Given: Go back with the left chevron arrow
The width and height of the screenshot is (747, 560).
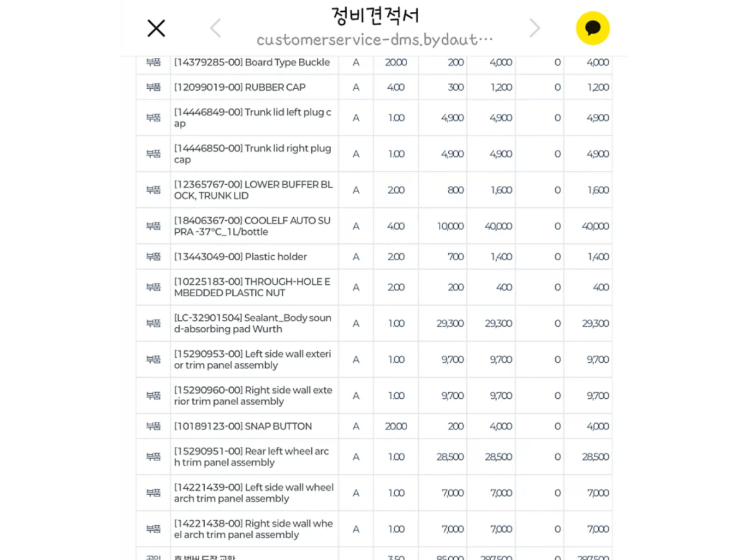Looking at the screenshot, I should point(215,28).
